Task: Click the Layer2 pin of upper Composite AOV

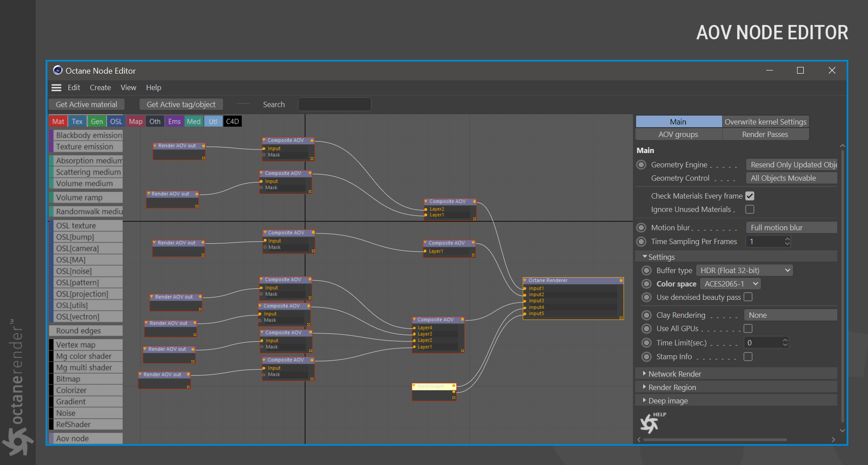Action: tap(426, 209)
